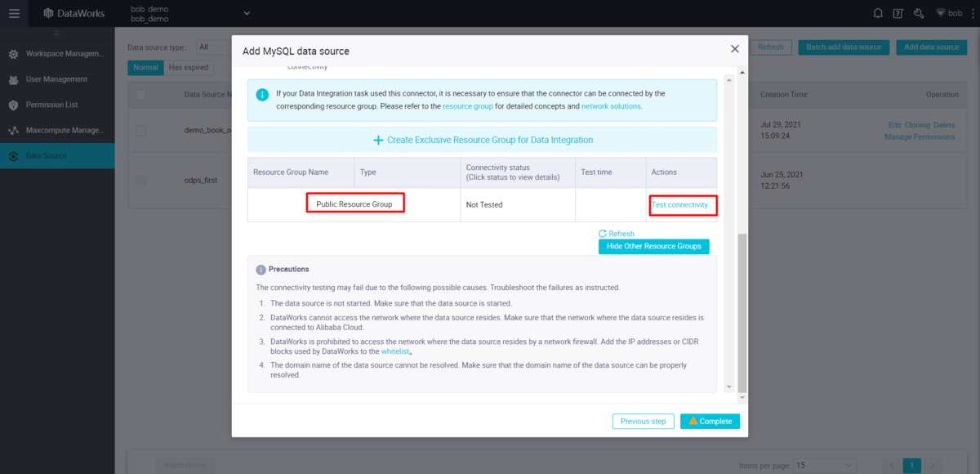Click Add data source button in background
Viewport: 980px width, 474px height.
[x=932, y=47]
